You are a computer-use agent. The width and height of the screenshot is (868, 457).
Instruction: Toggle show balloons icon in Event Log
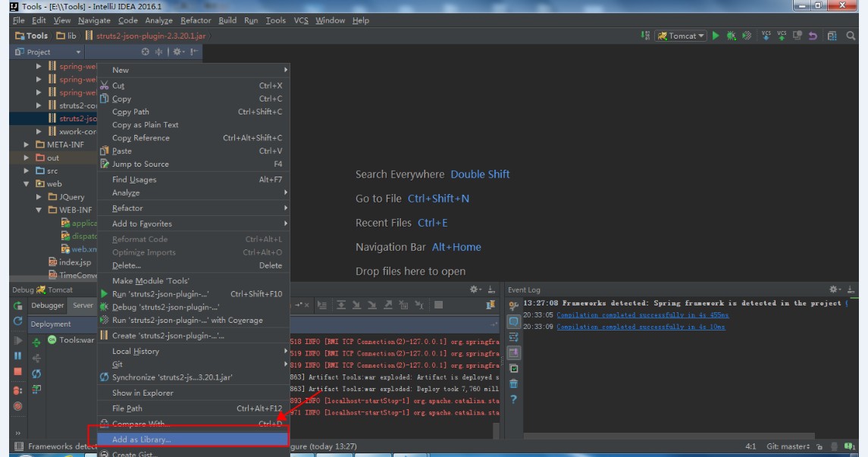pos(514,321)
